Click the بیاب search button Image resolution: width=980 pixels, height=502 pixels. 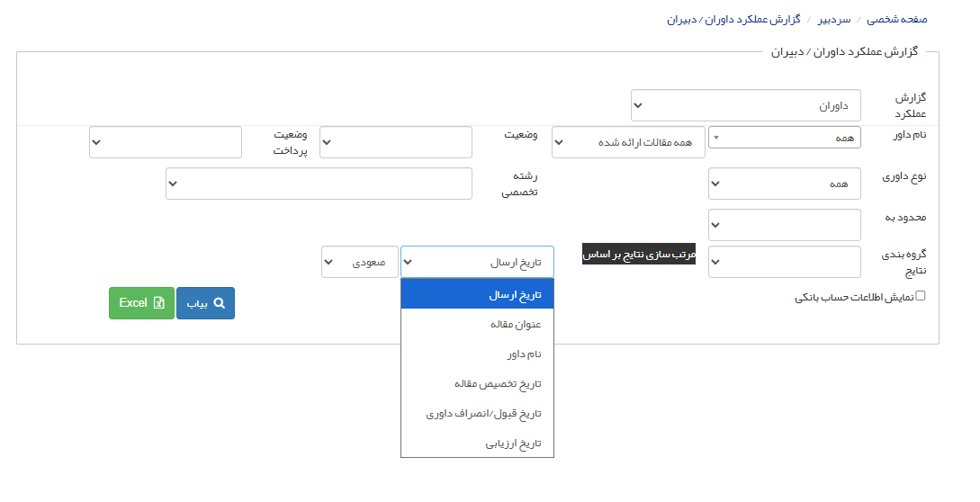point(205,303)
